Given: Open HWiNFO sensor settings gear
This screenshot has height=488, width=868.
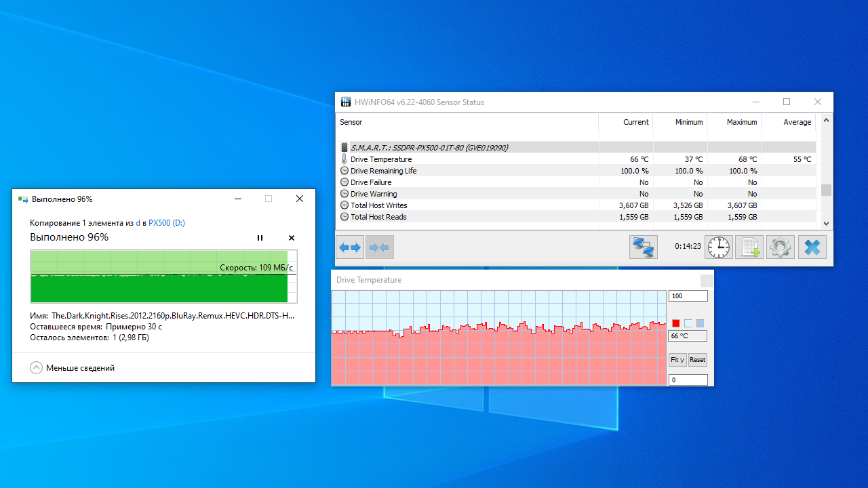Looking at the screenshot, I should (780, 247).
